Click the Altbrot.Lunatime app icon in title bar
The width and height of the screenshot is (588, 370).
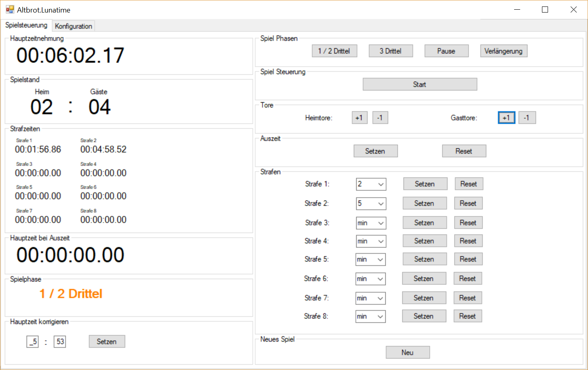click(10, 10)
